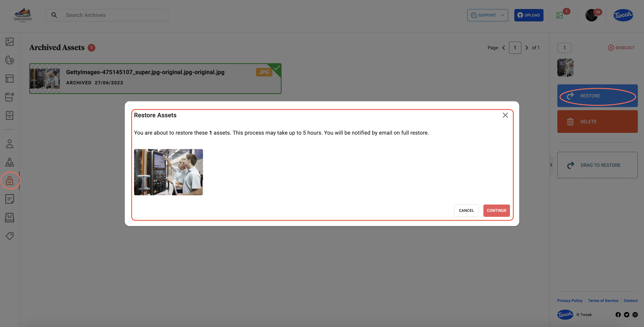Open the Archive section in sidebar
Image resolution: width=644 pixels, height=327 pixels.
[x=10, y=180]
